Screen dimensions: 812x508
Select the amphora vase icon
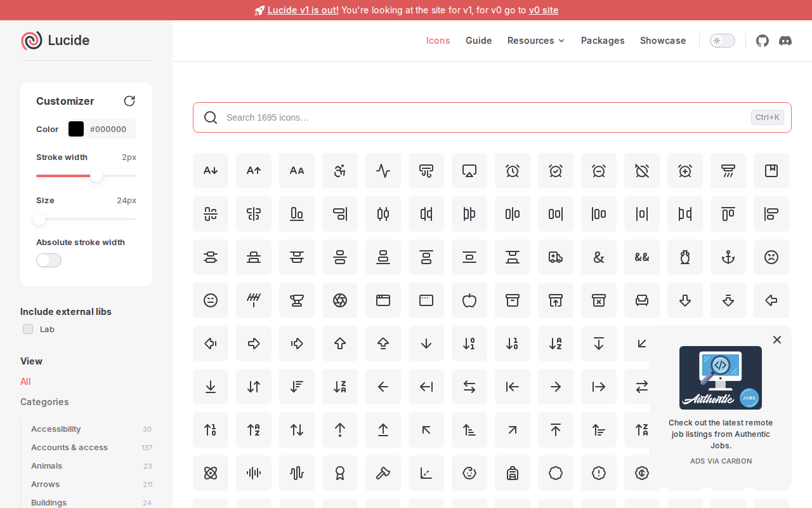(x=685, y=257)
